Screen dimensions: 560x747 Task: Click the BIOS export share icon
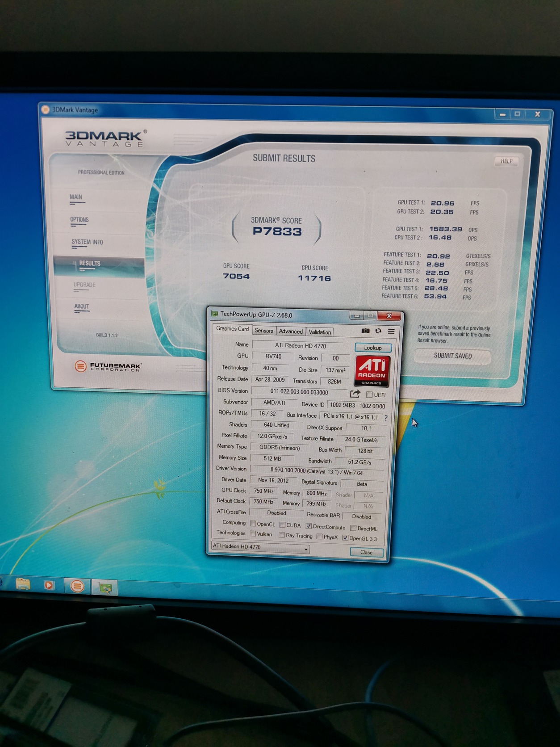(x=355, y=394)
